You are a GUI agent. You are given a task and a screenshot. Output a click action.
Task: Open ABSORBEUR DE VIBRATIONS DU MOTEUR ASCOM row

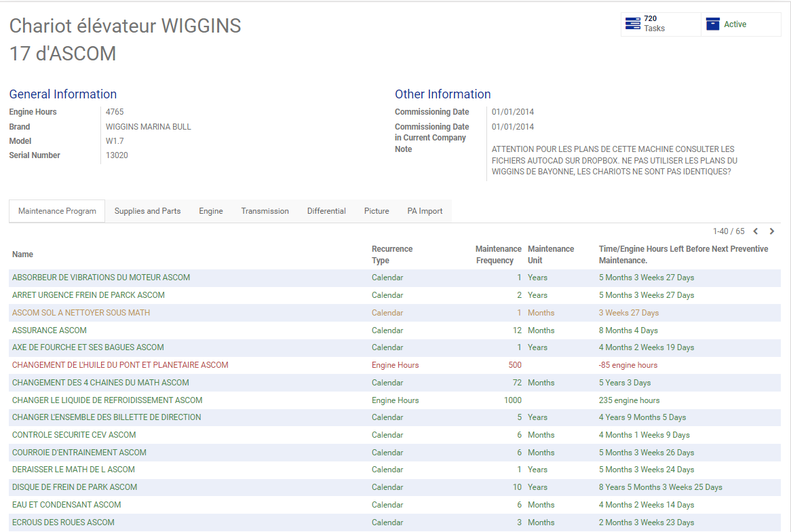[395, 278]
